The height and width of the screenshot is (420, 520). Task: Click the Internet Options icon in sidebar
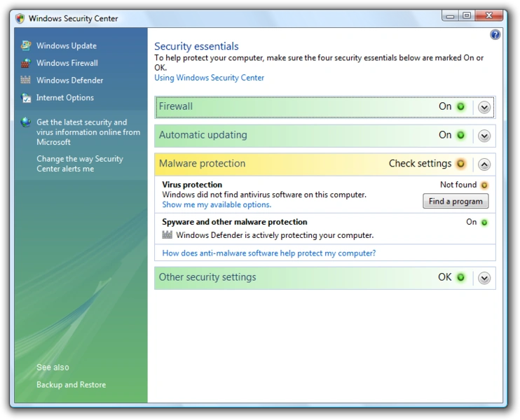pos(26,98)
